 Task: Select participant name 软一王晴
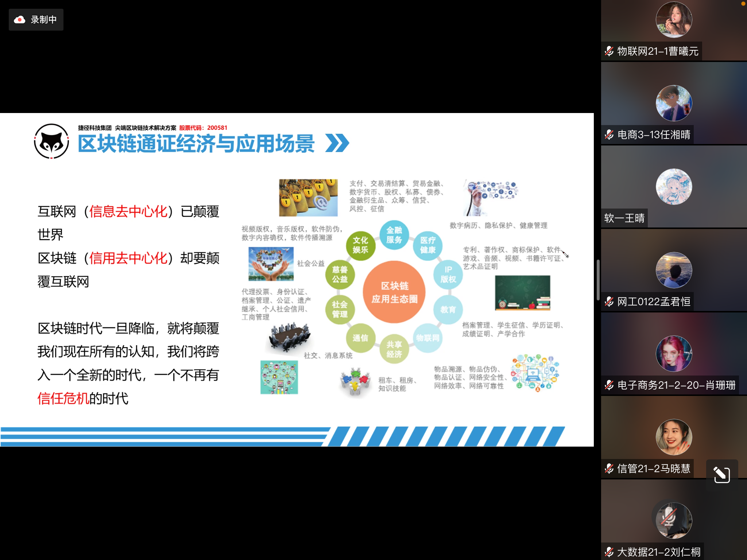[x=624, y=218]
